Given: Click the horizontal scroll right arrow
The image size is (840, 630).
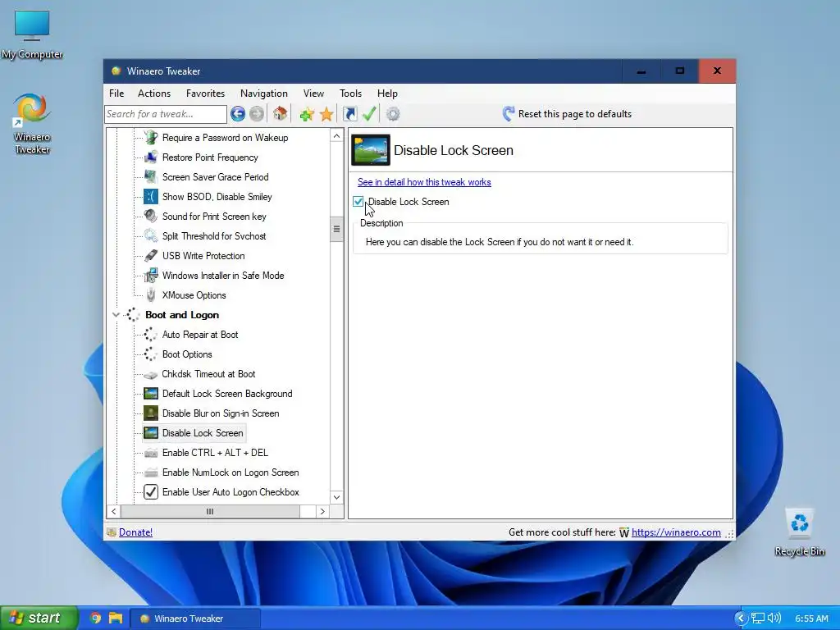Looking at the screenshot, I should pos(322,512).
